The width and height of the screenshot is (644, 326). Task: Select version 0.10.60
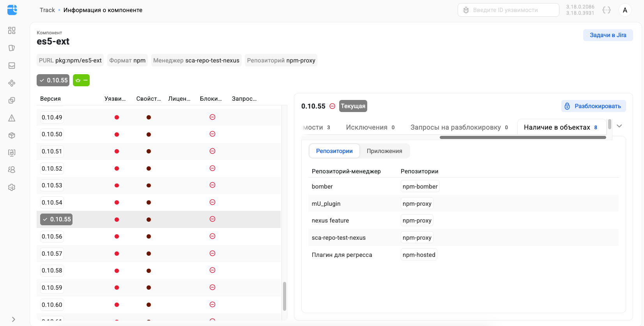pyautogui.click(x=52, y=305)
